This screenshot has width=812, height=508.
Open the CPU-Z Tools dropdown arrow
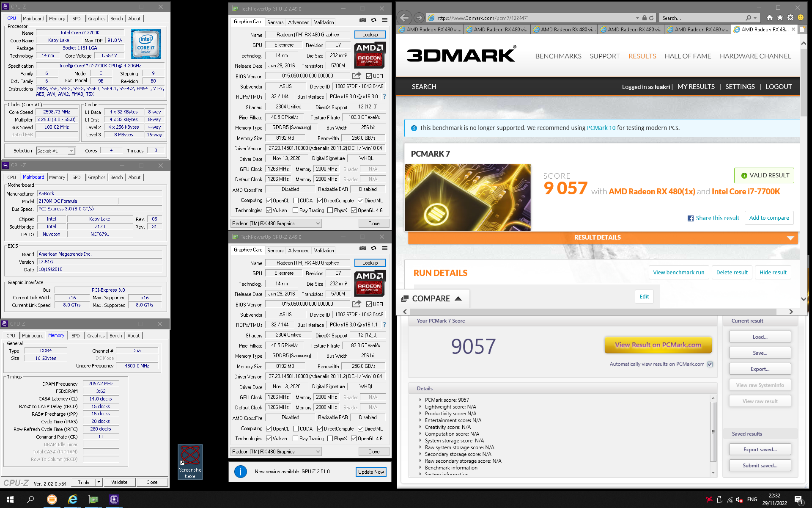pyautogui.click(x=99, y=482)
